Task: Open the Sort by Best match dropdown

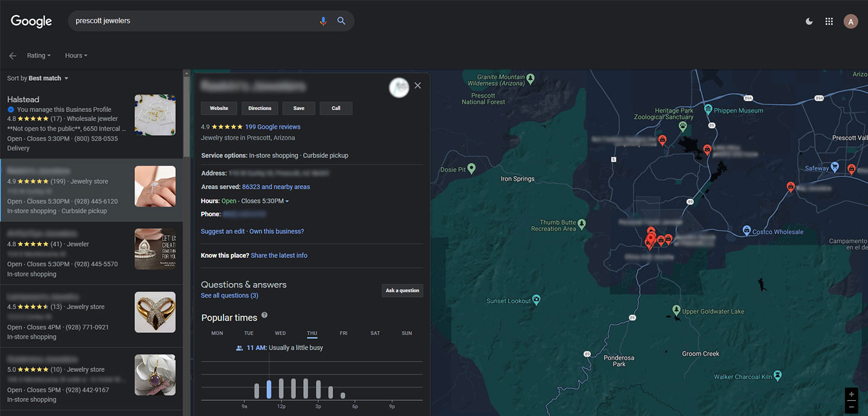Action: 38,78
